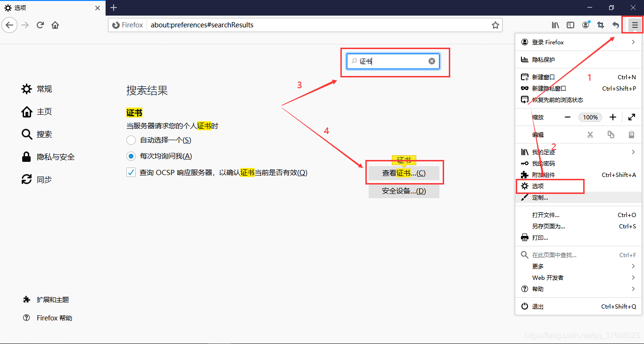Viewport: 644px width, 344px height.
Task: Reload the current page
Action: click(41, 25)
